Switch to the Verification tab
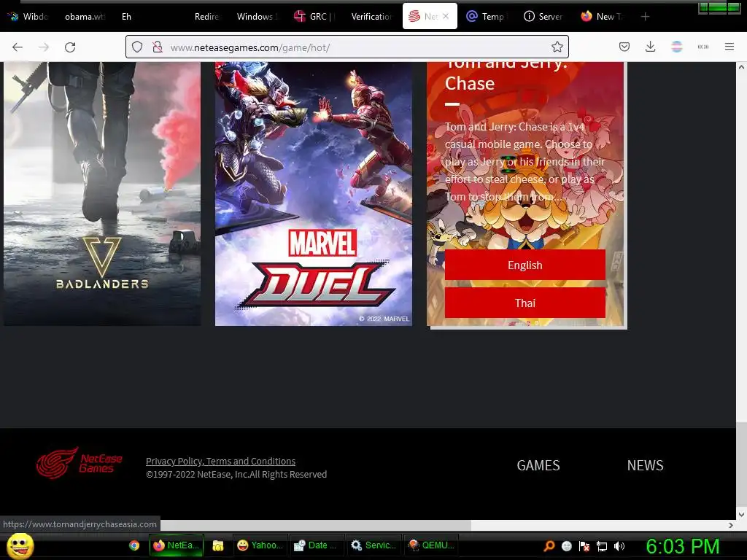747x560 pixels. click(371, 17)
